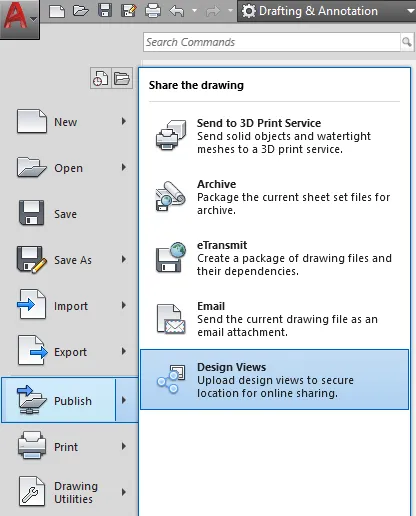
Task: Click the Open folder icon in quick access toolbar
Action: tap(81, 11)
